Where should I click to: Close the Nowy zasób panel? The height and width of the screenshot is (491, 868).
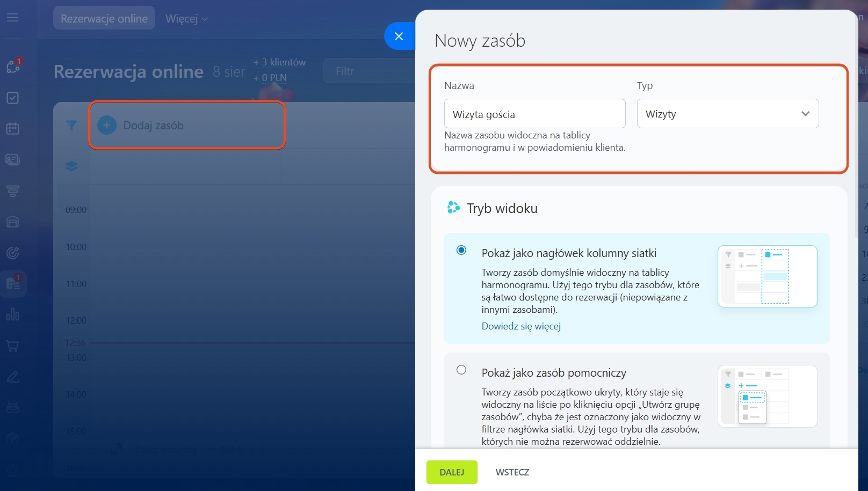coord(399,36)
